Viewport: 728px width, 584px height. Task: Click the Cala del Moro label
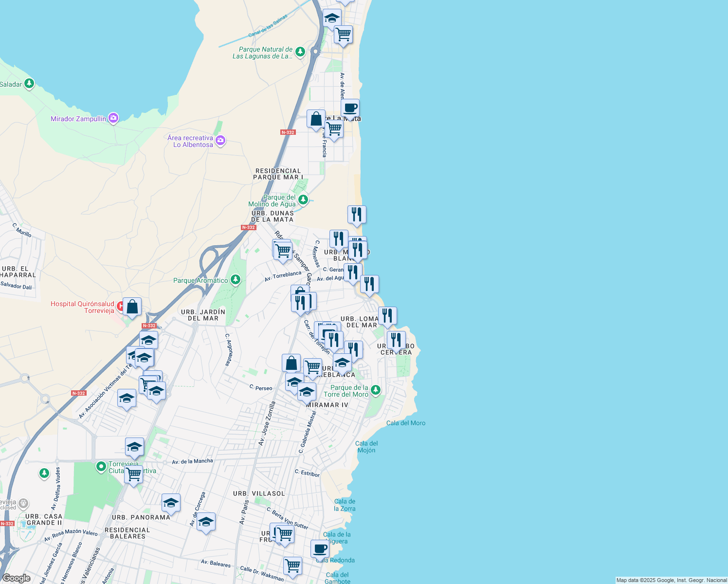[x=406, y=423]
